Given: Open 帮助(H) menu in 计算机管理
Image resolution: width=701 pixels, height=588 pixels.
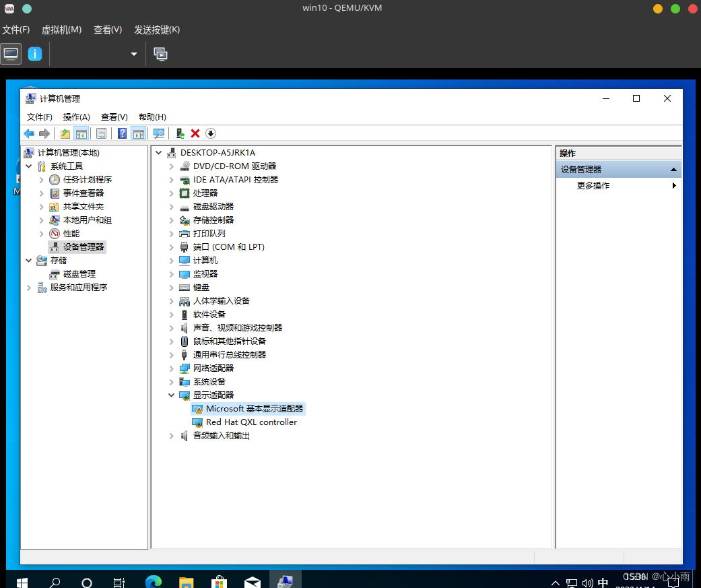Looking at the screenshot, I should coord(152,117).
